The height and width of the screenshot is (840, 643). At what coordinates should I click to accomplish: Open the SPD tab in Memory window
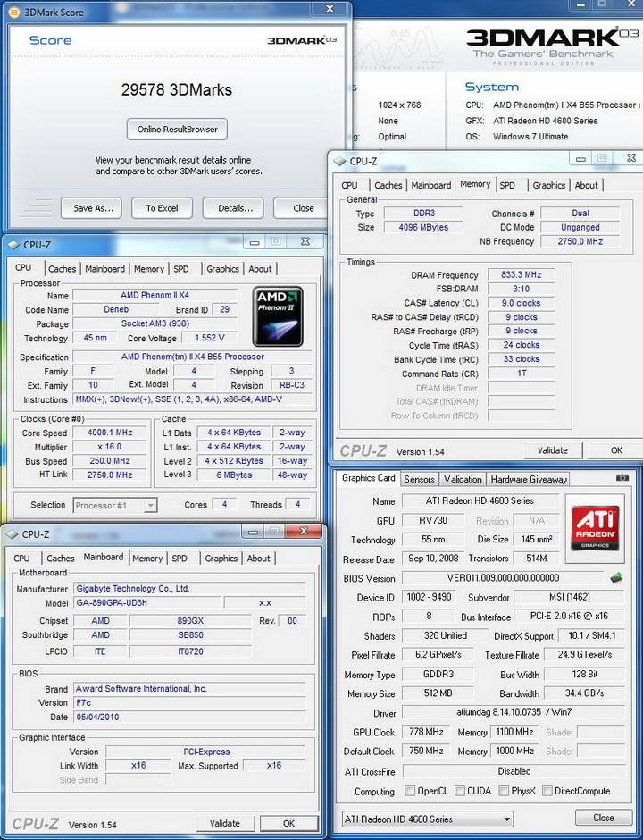[507, 185]
